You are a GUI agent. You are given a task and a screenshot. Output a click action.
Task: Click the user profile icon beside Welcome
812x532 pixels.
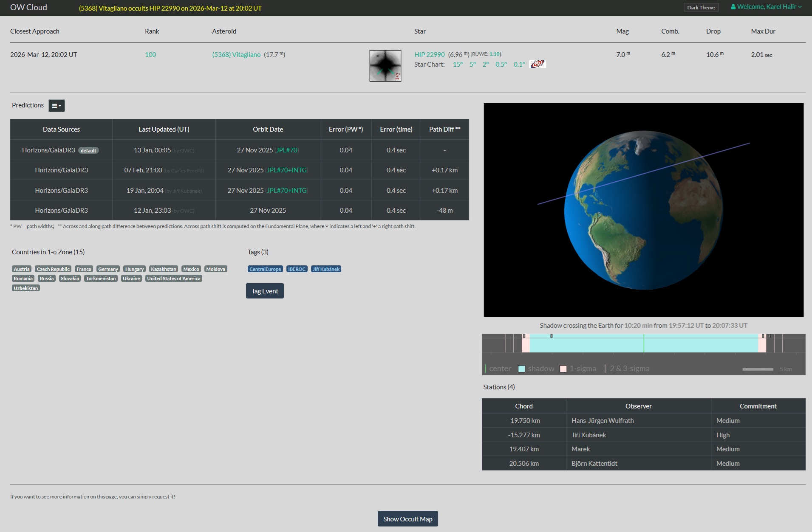[733, 7]
